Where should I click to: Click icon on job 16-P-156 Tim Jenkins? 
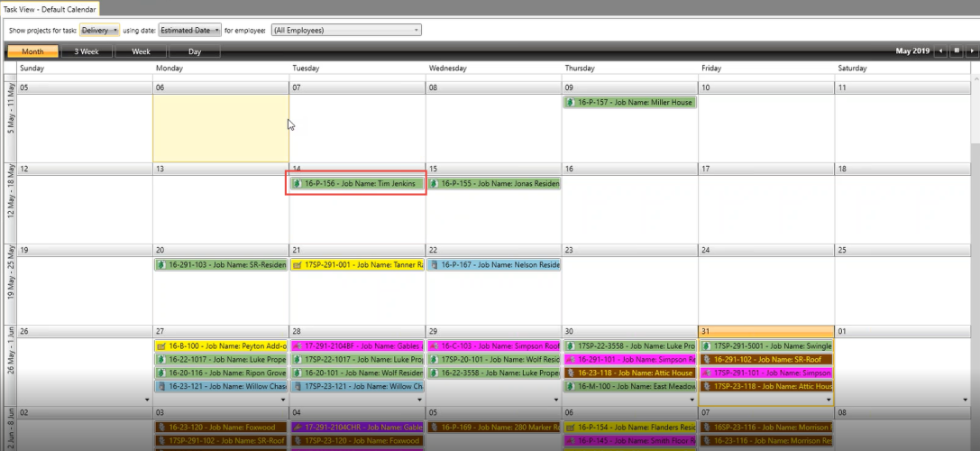(298, 184)
